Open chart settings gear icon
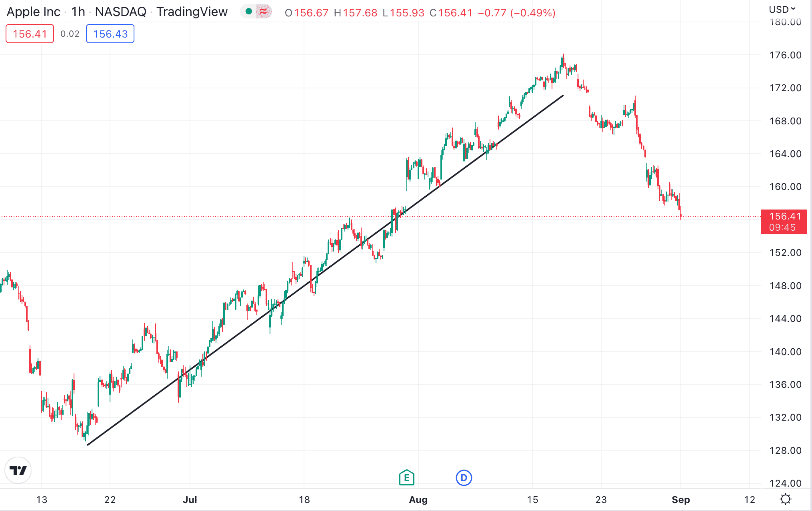Image resolution: width=812 pixels, height=511 pixels. coord(786,499)
